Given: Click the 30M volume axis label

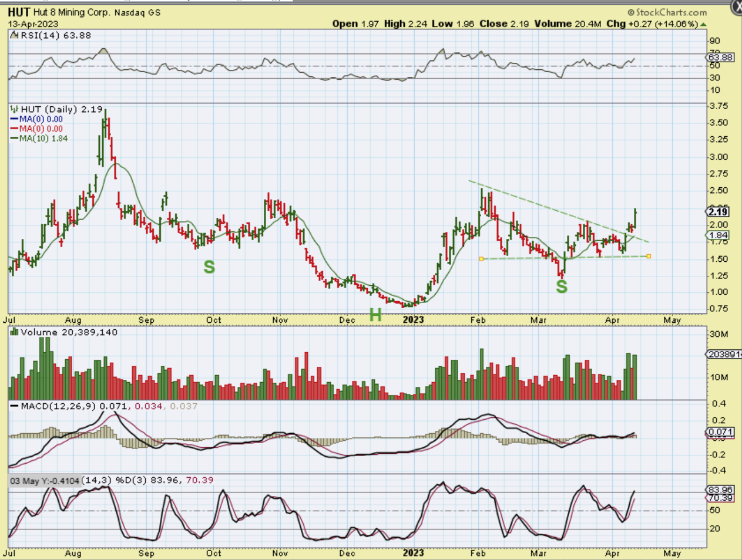Looking at the screenshot, I should coord(719,334).
